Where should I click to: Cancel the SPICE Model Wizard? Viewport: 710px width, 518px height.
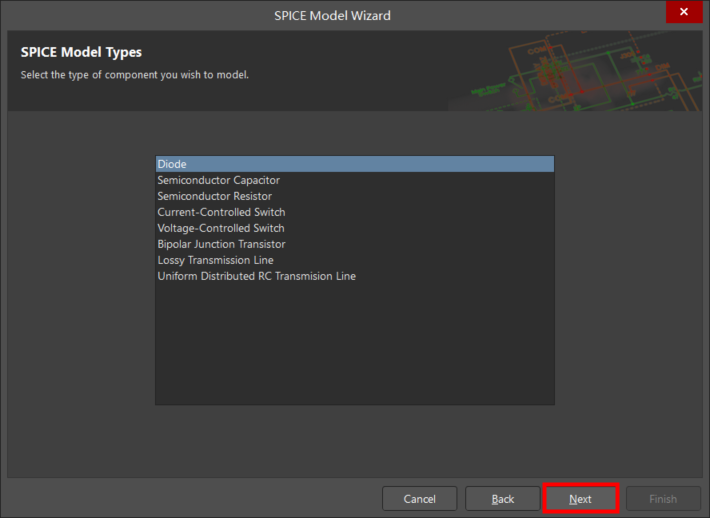419,499
